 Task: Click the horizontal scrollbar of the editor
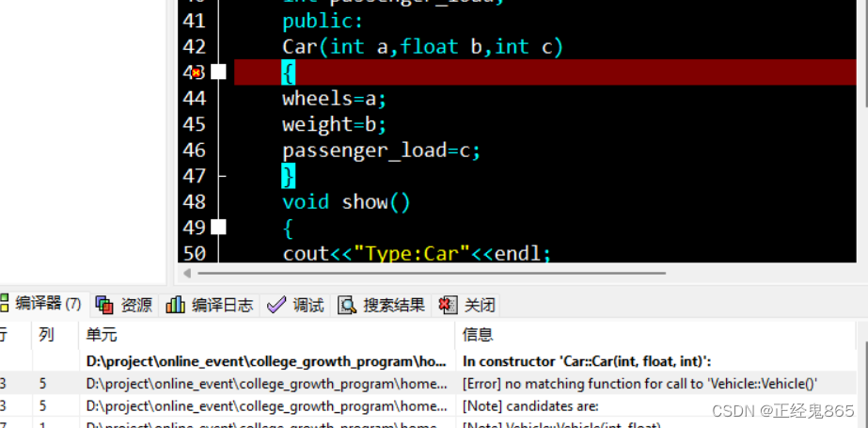[x=432, y=273]
